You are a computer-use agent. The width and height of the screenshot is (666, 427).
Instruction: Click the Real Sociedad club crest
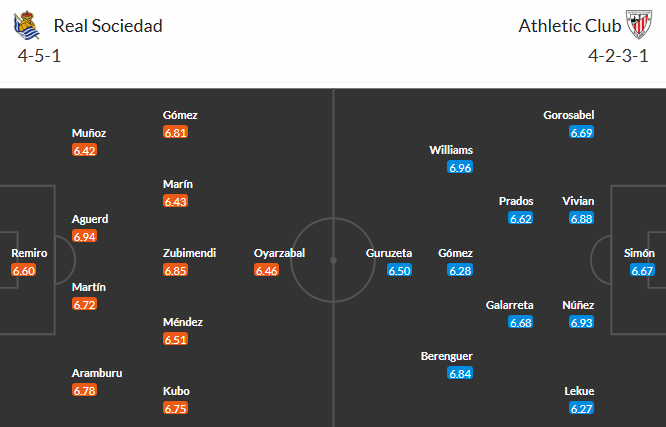tap(28, 24)
